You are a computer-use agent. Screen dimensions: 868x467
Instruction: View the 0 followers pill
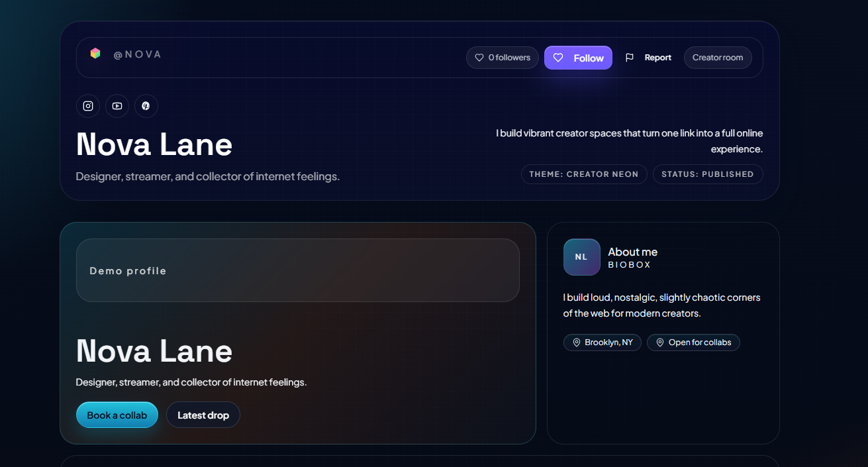(x=503, y=58)
